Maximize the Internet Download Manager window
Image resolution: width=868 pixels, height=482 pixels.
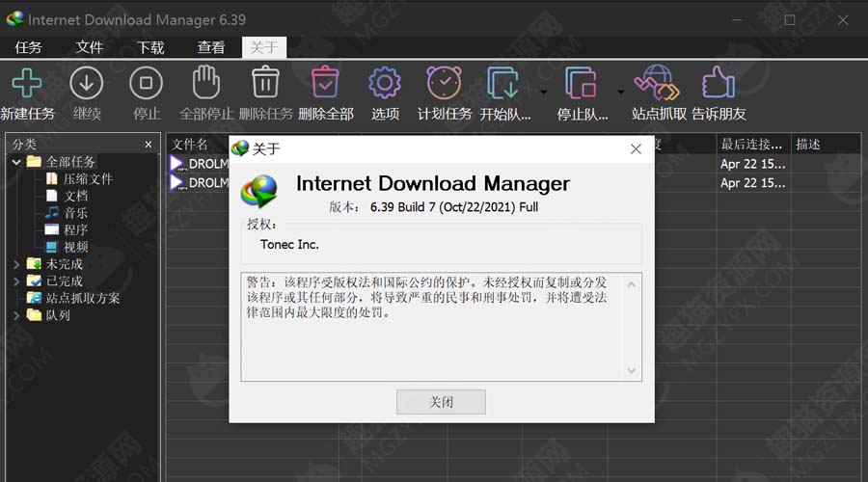790,20
